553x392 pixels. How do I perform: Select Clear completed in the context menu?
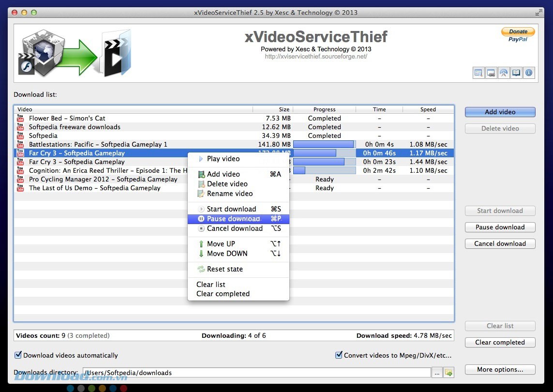tap(223, 294)
